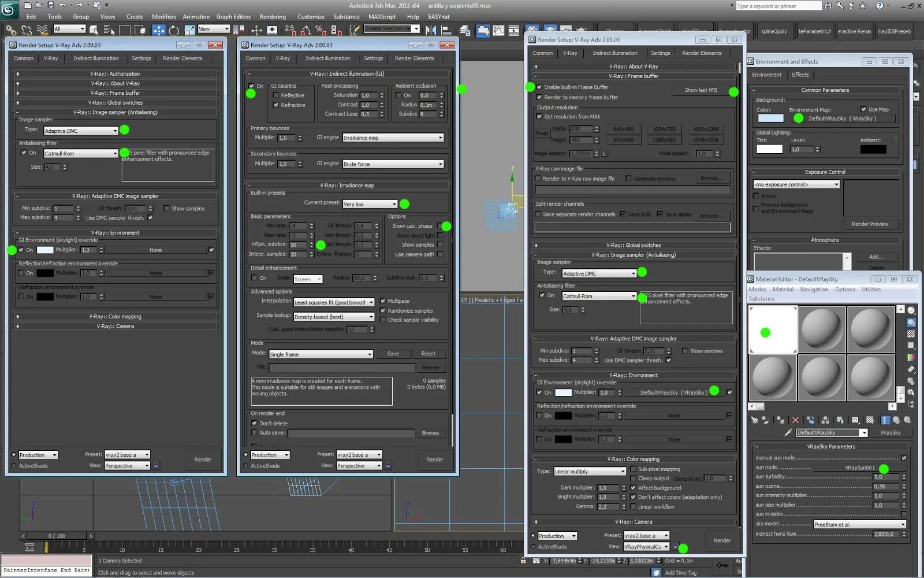Click the Delete red X in Material Editor

click(x=795, y=420)
